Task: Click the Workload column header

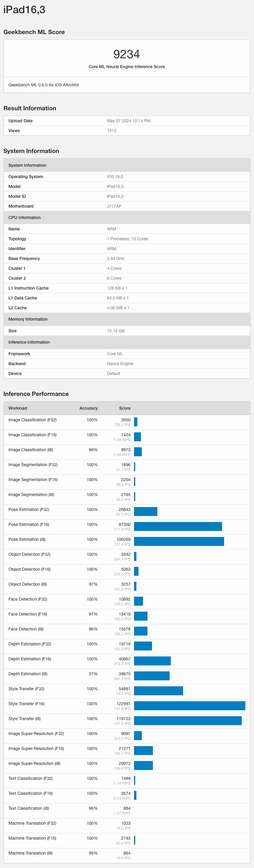Action: click(18, 408)
